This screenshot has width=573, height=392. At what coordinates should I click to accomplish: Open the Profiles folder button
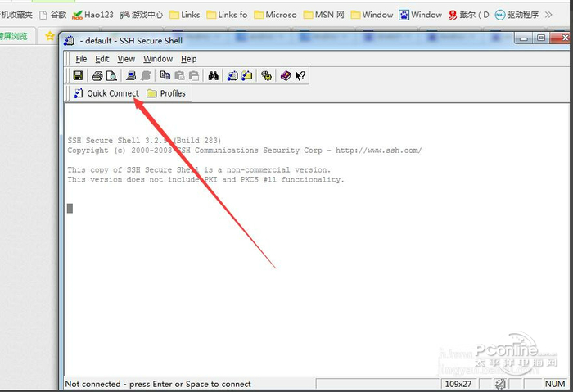pos(166,93)
